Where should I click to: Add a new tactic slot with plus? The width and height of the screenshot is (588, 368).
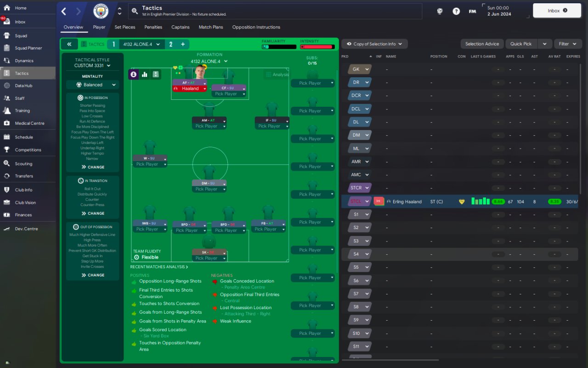click(x=182, y=44)
